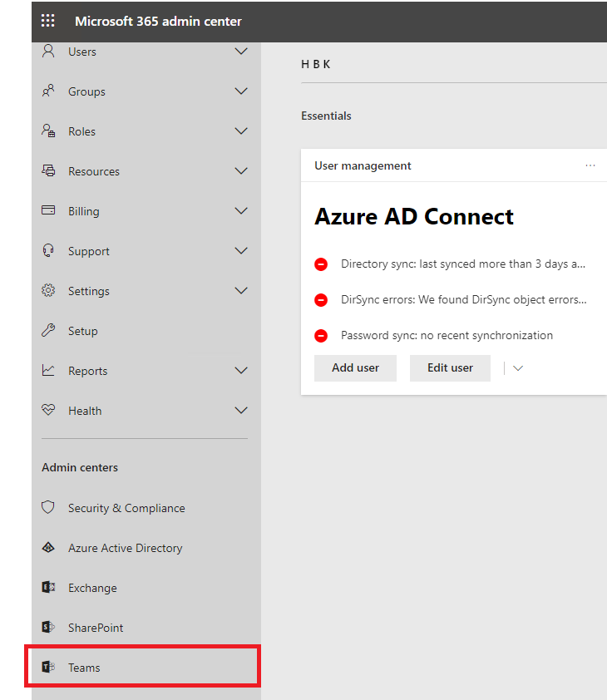Click Microsoft 365 admin center title
The image size is (607, 700).
158,21
